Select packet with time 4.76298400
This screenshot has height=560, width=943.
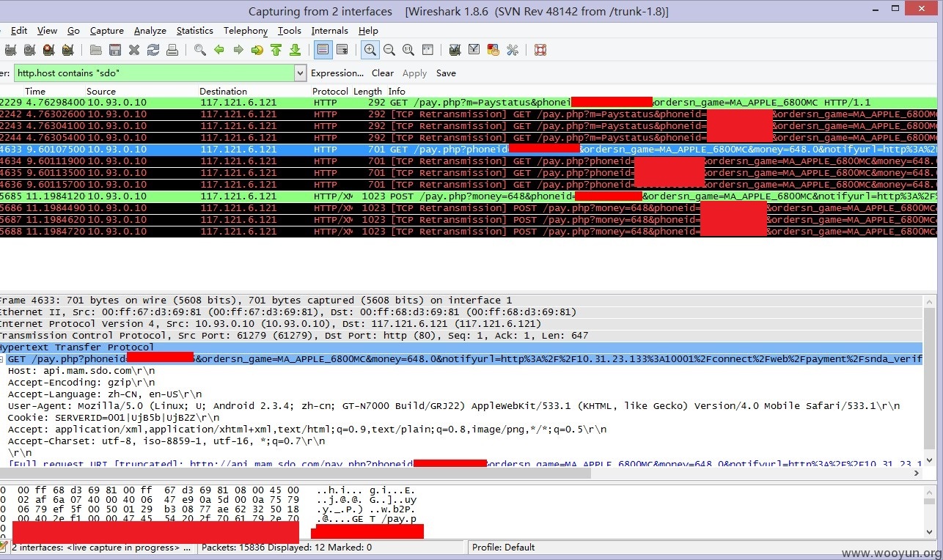[469, 103]
